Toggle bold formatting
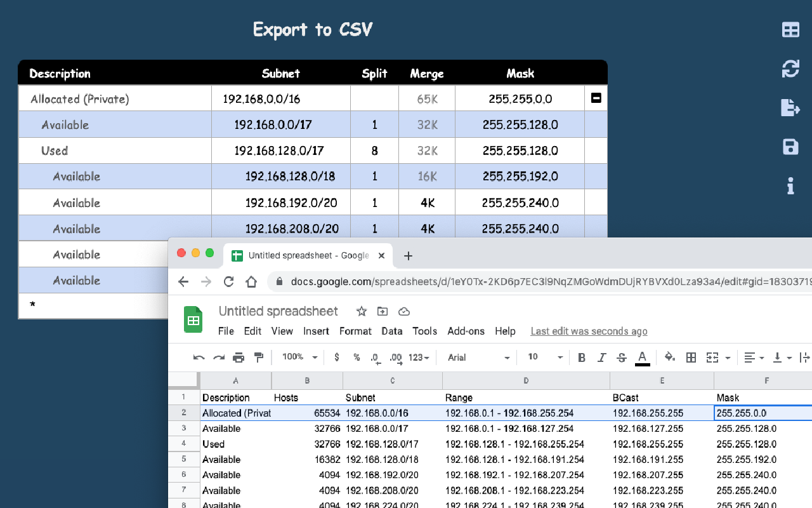812x508 pixels. (582, 358)
